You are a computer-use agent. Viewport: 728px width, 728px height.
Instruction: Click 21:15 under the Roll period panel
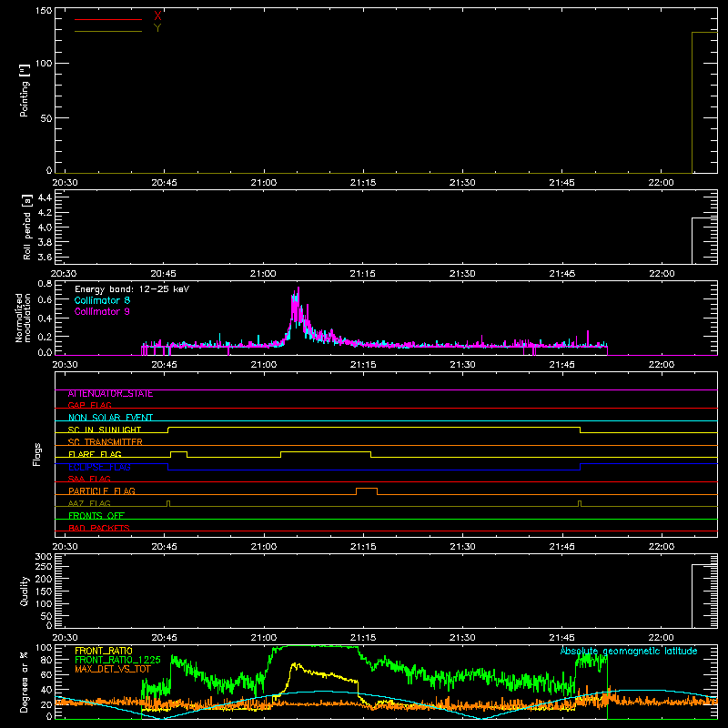tap(362, 274)
